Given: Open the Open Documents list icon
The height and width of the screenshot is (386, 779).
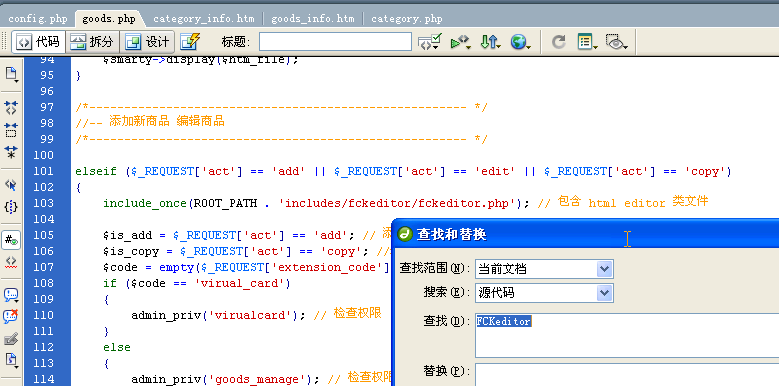Looking at the screenshot, I should pos(11,75).
